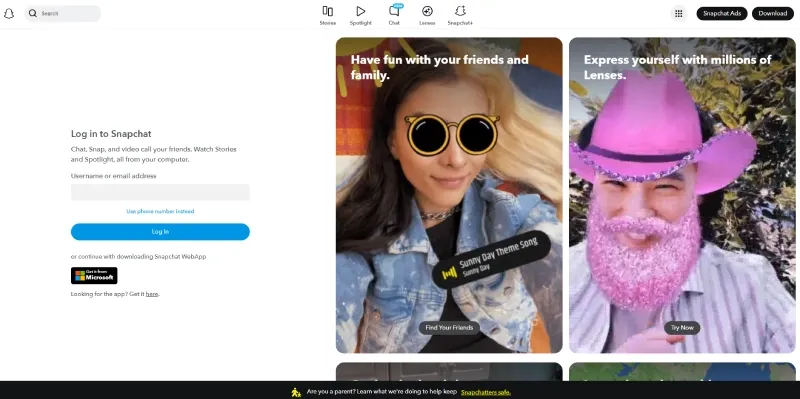
Task: Click Use phone number instead link
Action: click(160, 211)
